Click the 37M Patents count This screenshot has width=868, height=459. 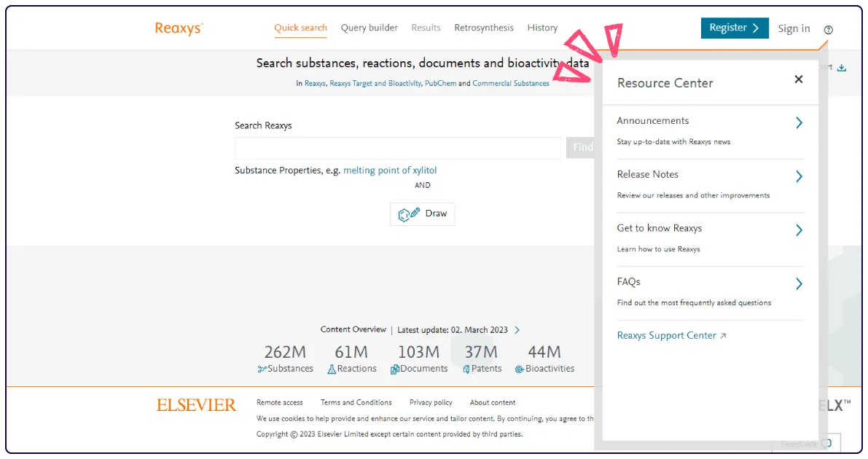(480, 352)
